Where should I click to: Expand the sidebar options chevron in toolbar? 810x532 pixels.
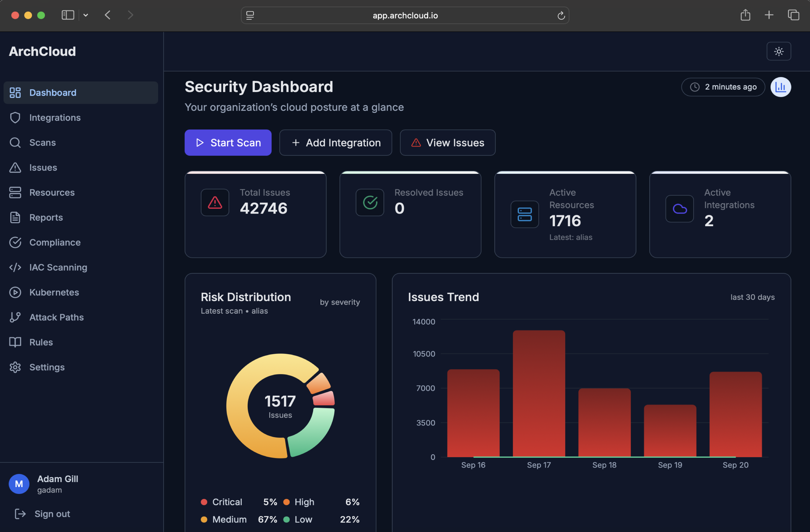[x=86, y=15]
